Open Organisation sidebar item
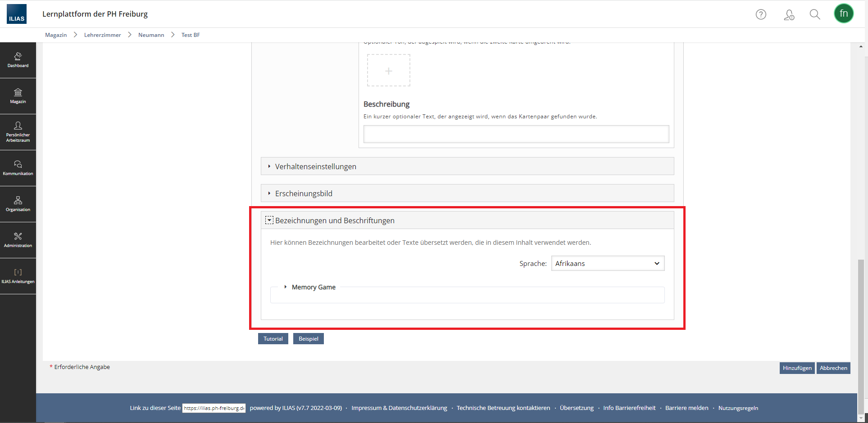 (18, 204)
